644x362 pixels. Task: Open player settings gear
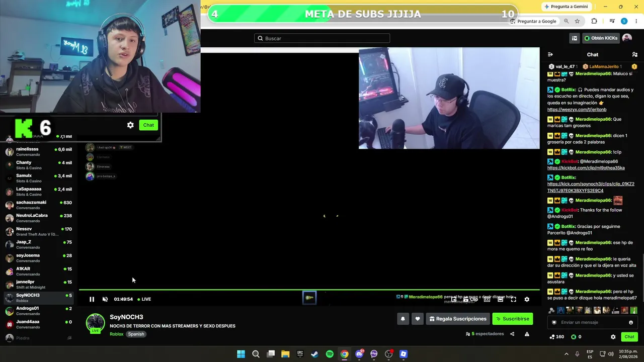(527, 299)
